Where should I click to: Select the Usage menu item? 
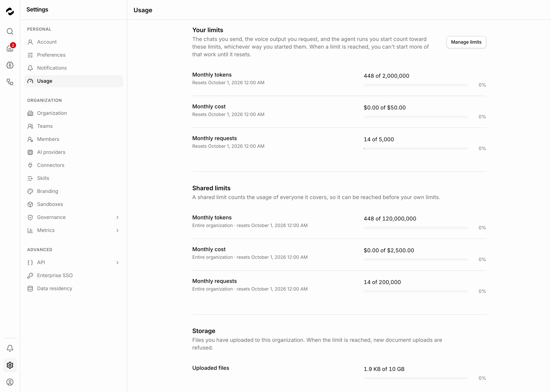click(x=74, y=81)
